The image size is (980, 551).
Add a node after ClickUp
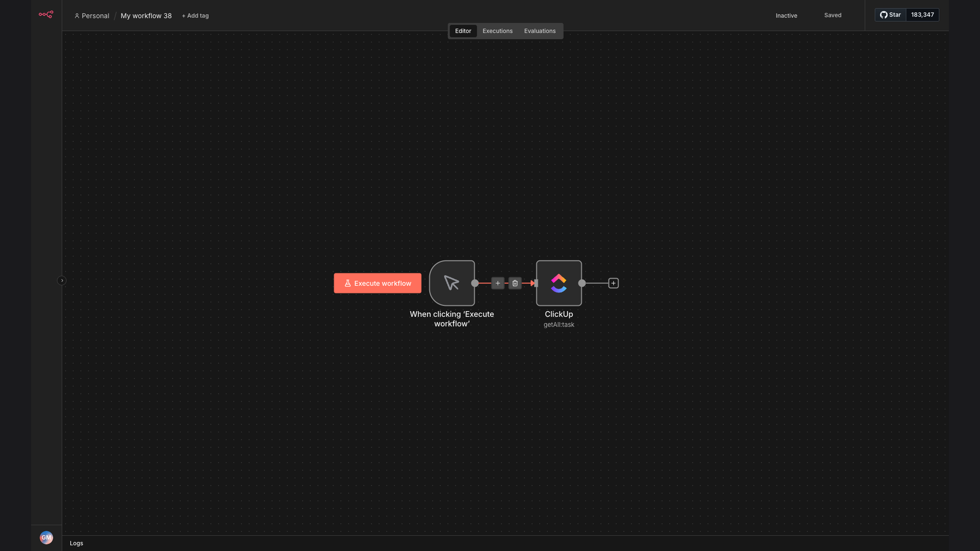[614, 283]
